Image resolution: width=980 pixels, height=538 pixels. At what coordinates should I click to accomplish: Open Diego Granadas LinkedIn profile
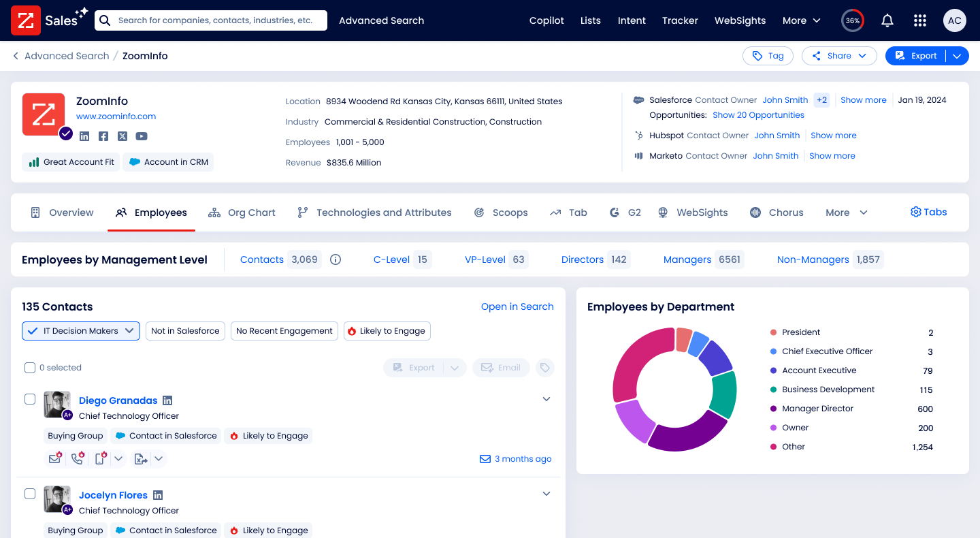point(167,400)
